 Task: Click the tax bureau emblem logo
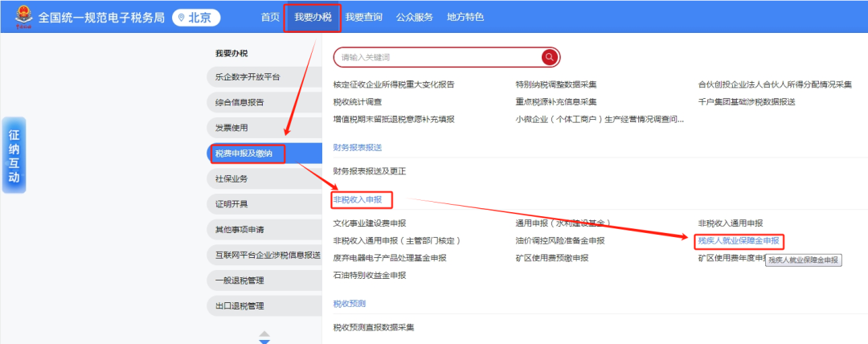tap(18, 16)
